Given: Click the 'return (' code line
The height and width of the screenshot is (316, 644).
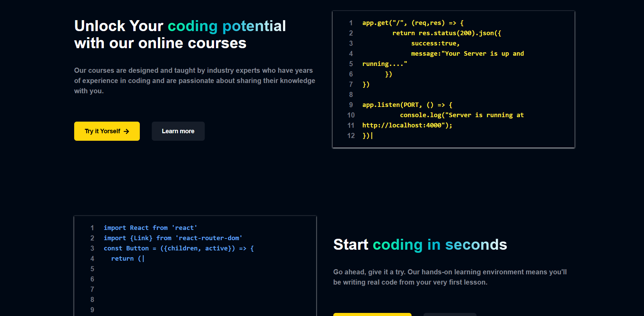Looking at the screenshot, I should [x=126, y=259].
